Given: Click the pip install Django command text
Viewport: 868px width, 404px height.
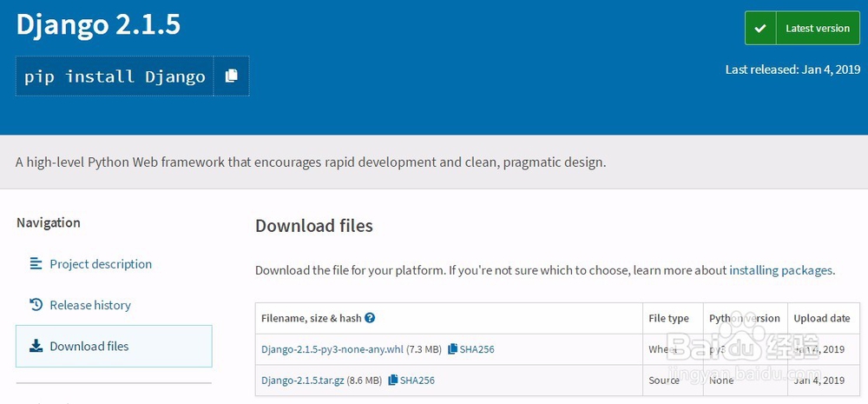Looking at the screenshot, I should click(115, 76).
